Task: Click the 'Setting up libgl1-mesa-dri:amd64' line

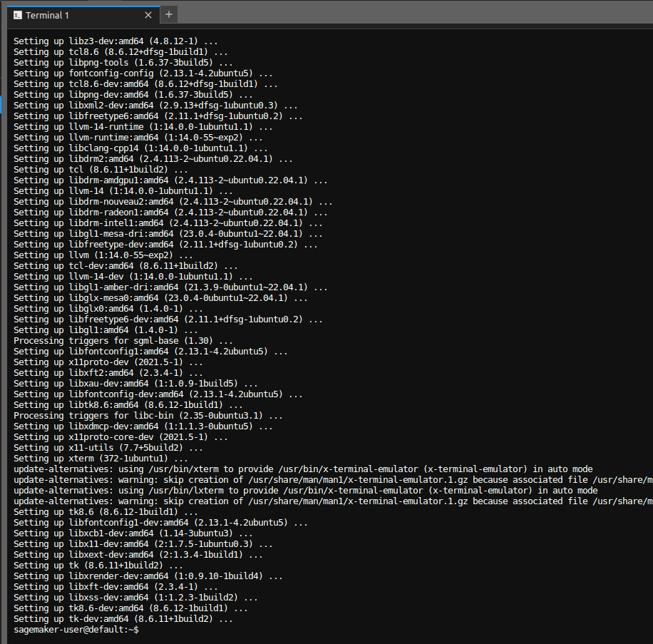Action: coord(168,233)
